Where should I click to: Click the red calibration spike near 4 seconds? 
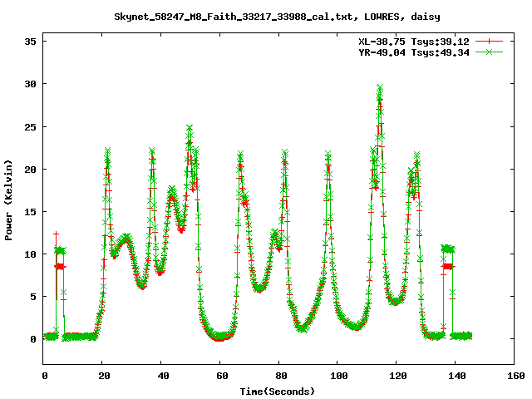click(56, 234)
